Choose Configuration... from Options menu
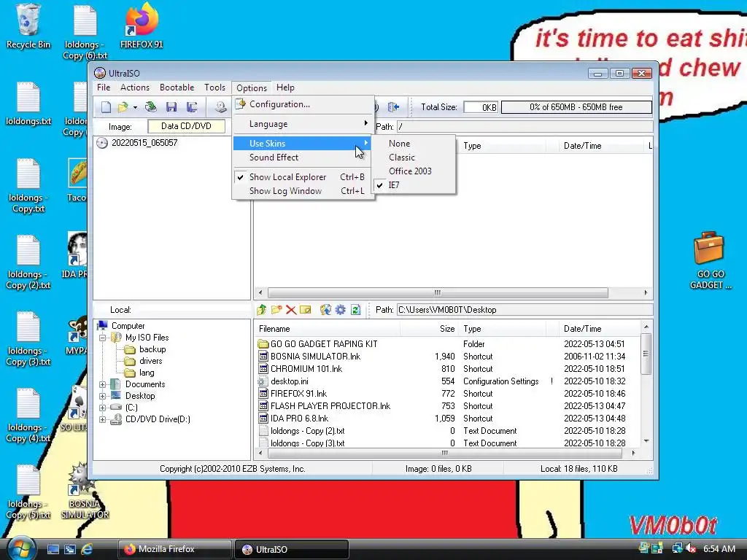Screen dimensions: 747x560 [x=303, y=104]
